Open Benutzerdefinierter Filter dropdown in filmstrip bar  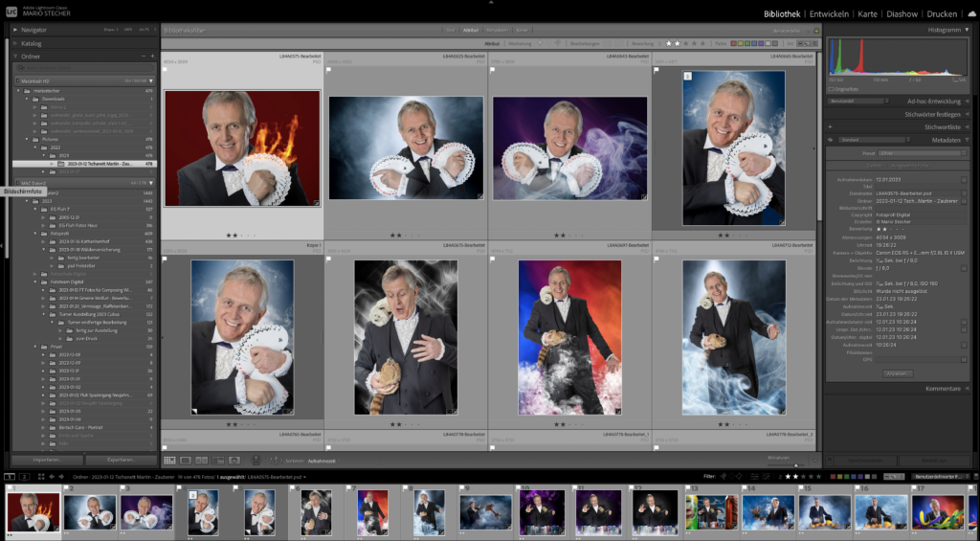pyautogui.click(x=942, y=477)
